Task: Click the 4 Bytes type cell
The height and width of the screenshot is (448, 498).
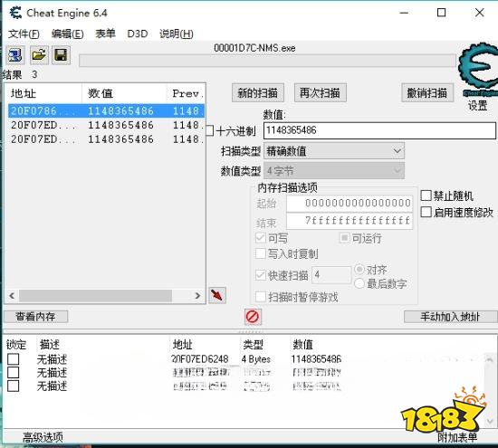Action: tap(256, 359)
